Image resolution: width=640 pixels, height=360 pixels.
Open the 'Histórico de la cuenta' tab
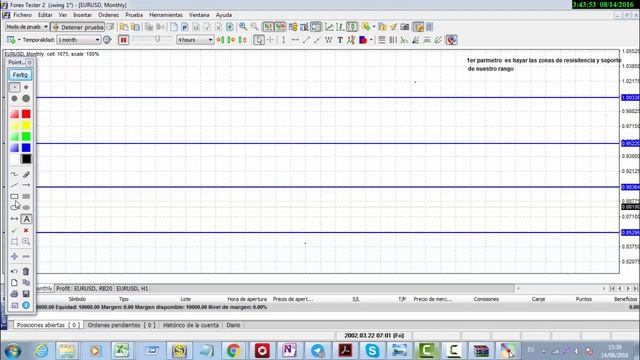pyautogui.click(x=191, y=325)
